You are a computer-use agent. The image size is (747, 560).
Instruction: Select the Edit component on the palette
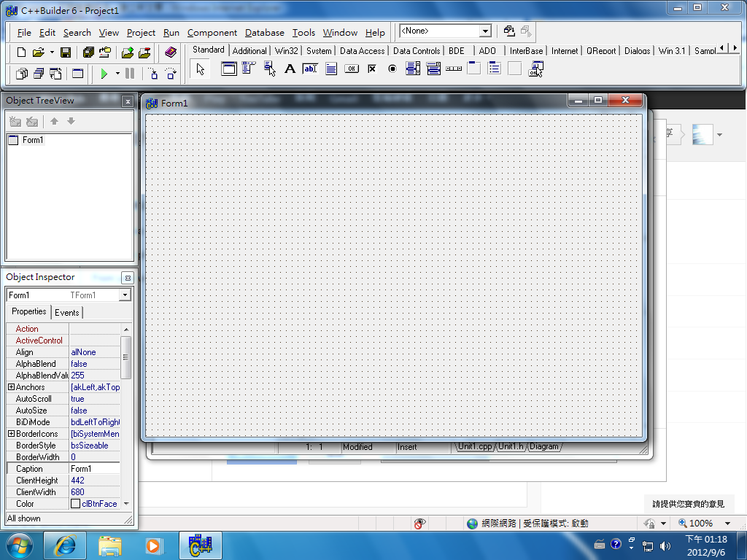click(309, 69)
